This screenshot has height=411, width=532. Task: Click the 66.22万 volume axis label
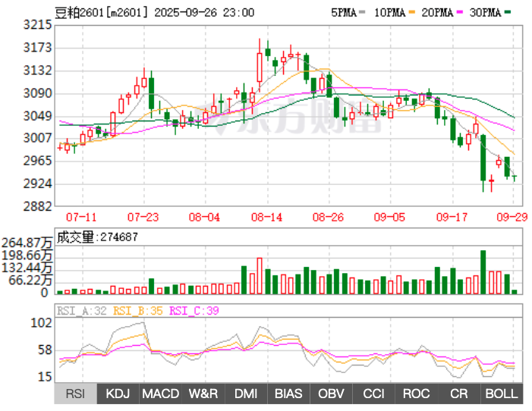coord(30,280)
